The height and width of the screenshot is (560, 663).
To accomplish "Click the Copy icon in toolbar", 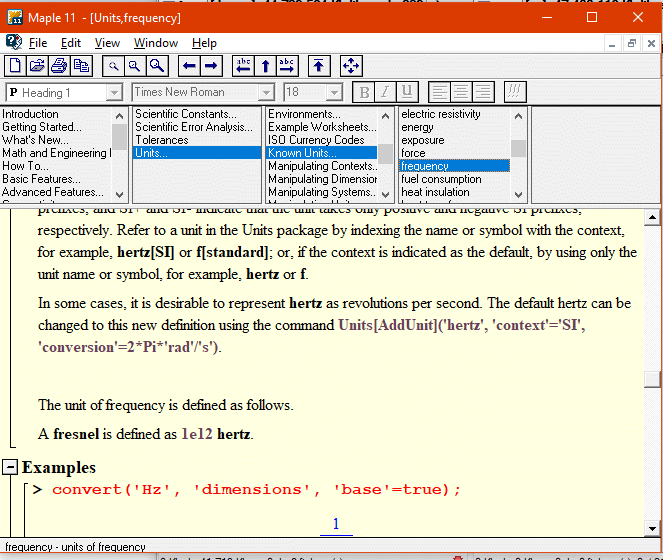I will [x=81, y=66].
